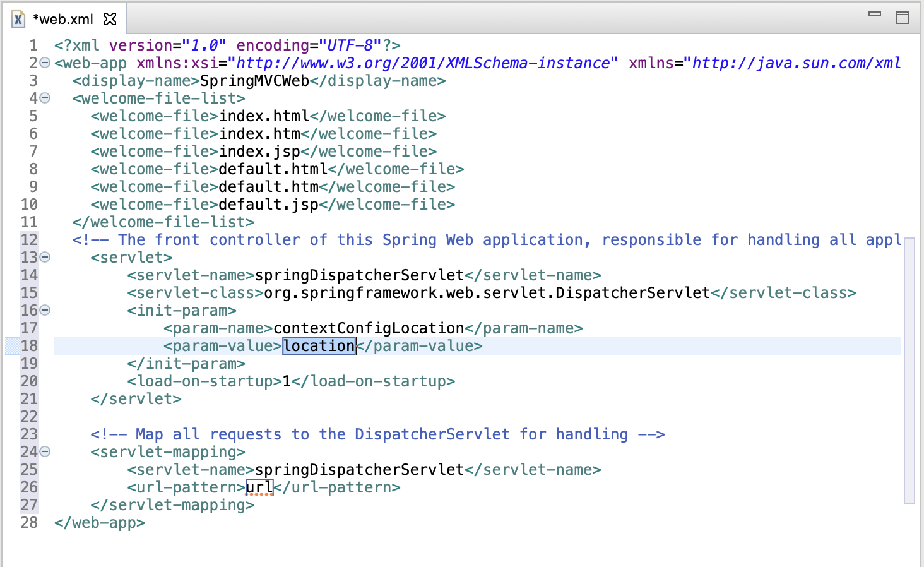Select the *web.xml editor tab
The image size is (924, 567).
pyautogui.click(x=63, y=18)
